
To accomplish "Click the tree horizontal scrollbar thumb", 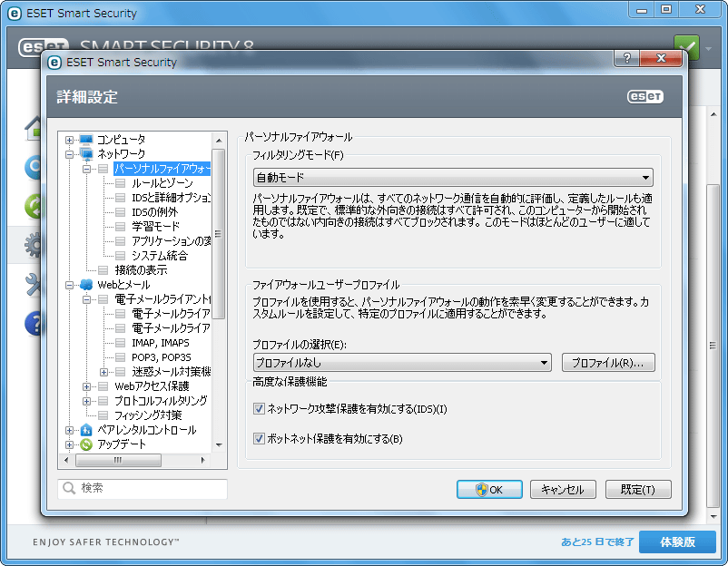I will (x=118, y=460).
